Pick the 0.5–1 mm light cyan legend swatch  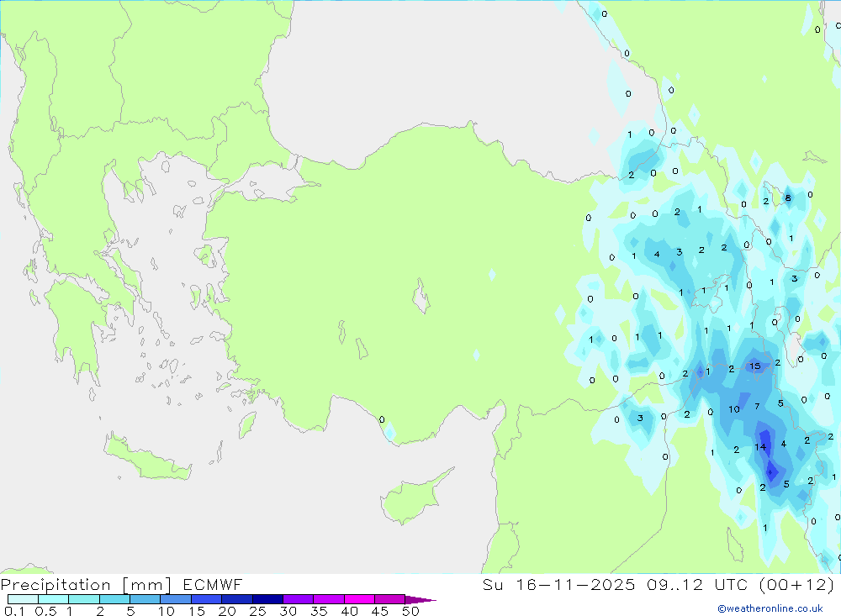(x=54, y=599)
